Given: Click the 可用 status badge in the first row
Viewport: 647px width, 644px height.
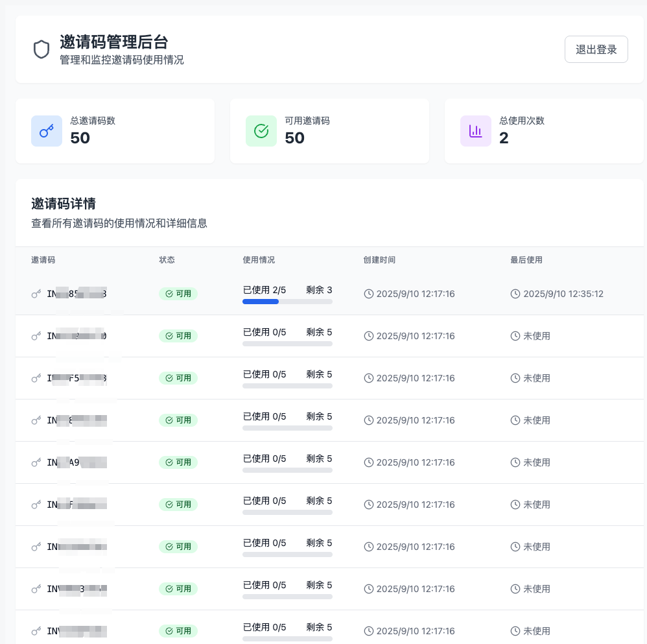Looking at the screenshot, I should 178,294.
